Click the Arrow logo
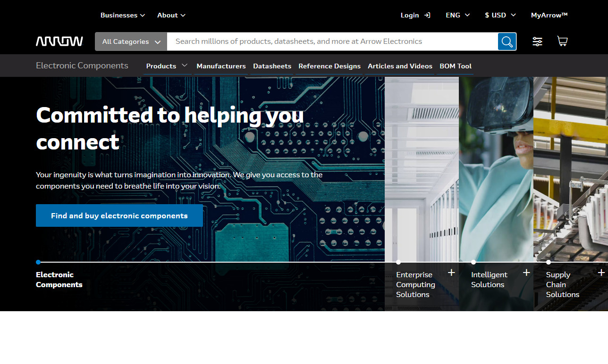The image size is (608, 364). [x=59, y=41]
